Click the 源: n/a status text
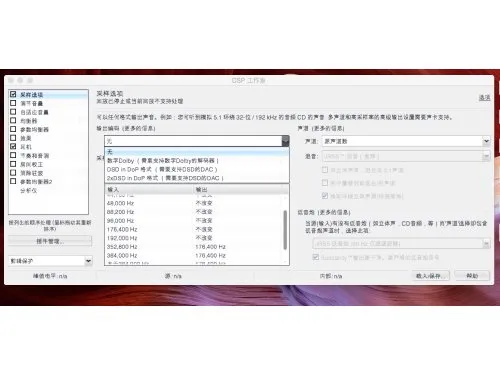Image resolution: width=500 pixels, height=375 pixels. (173, 276)
